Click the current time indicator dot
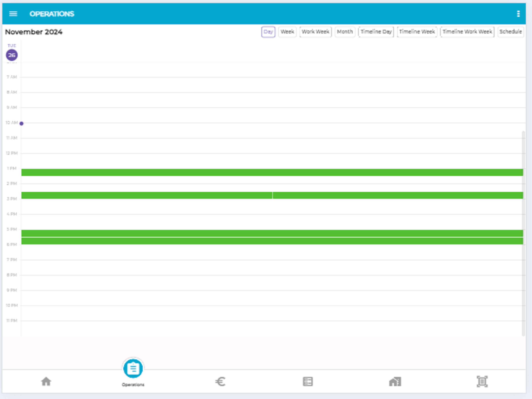This screenshot has width=532, height=399. tap(21, 123)
